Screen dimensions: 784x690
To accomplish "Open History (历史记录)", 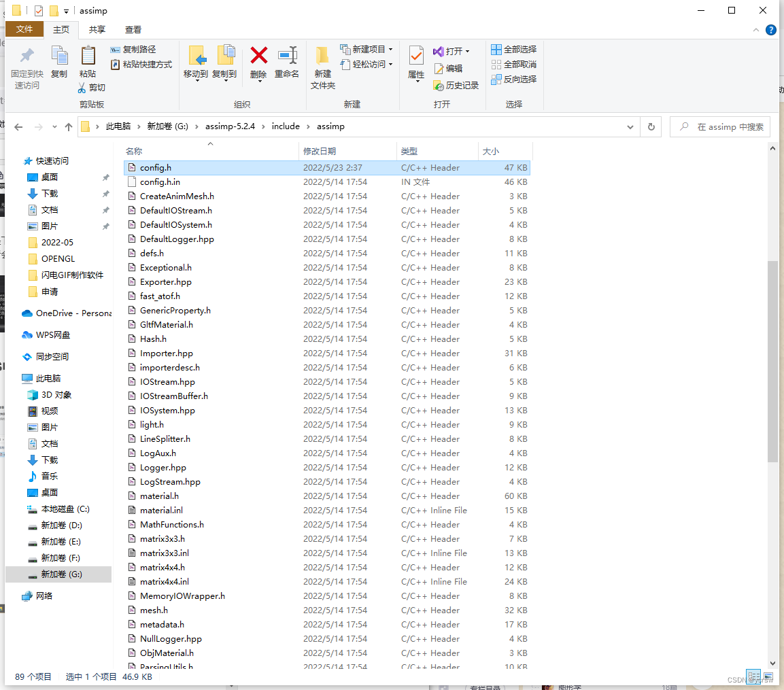I will pyautogui.click(x=456, y=86).
